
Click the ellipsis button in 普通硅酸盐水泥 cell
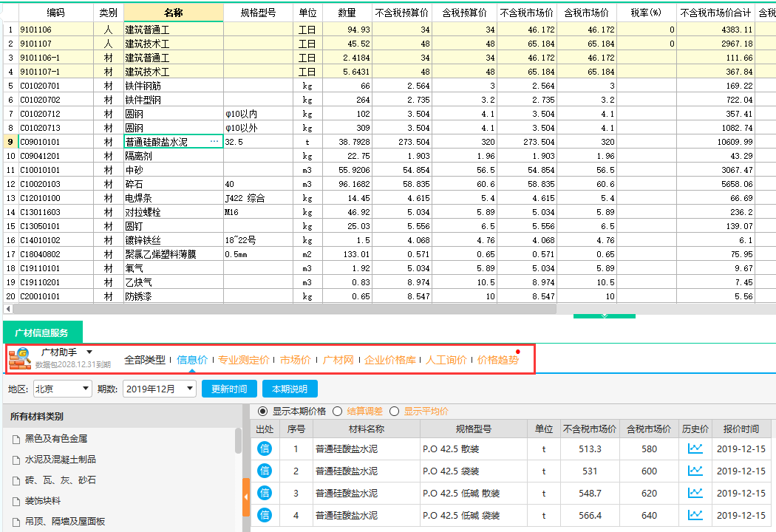point(214,142)
